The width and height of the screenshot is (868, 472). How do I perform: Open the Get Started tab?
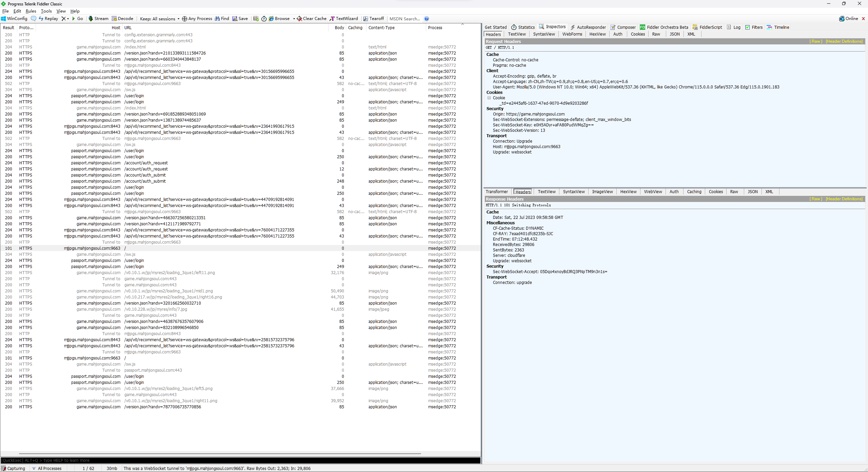click(496, 27)
